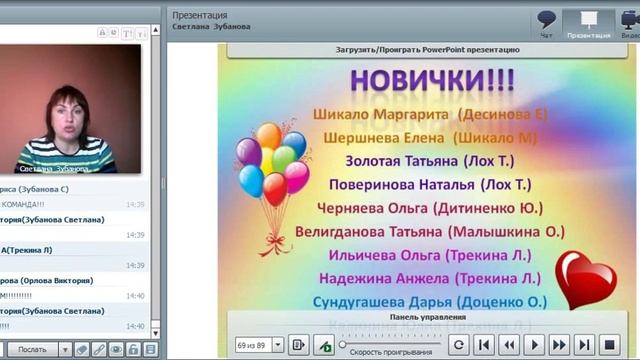Viewport: 640px width, 360px height.
Task: Jump to last slide button
Action: (584, 345)
